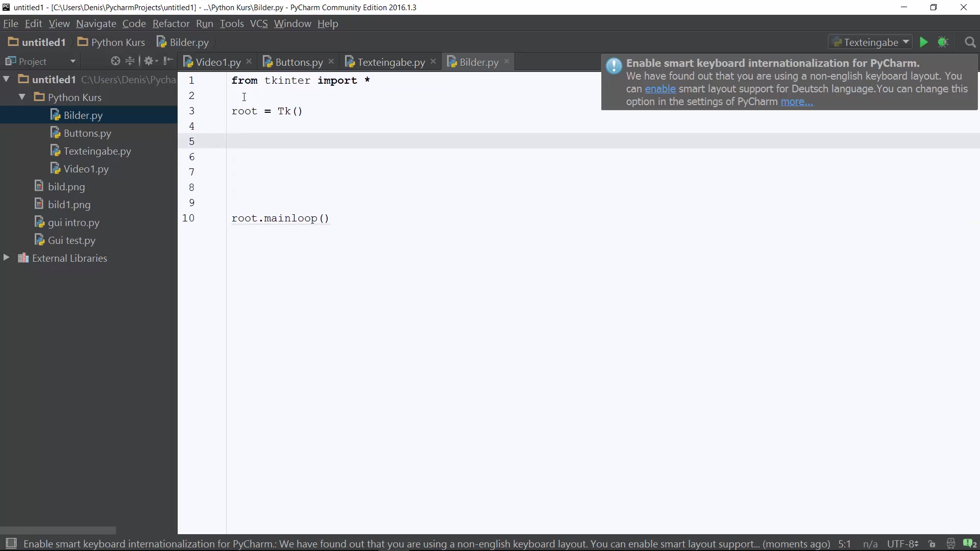Toggle file read-only lock icon
Screen dimensions: 980x551
coord(932,544)
